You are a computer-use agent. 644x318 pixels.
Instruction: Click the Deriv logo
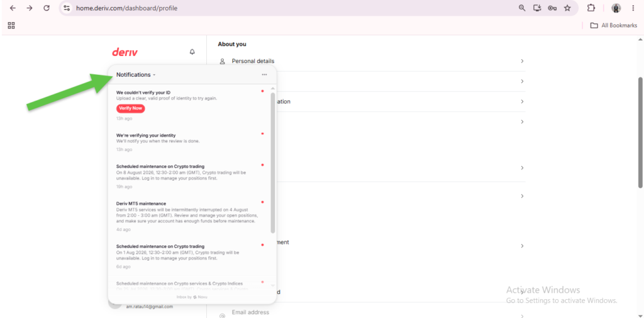[x=125, y=52]
